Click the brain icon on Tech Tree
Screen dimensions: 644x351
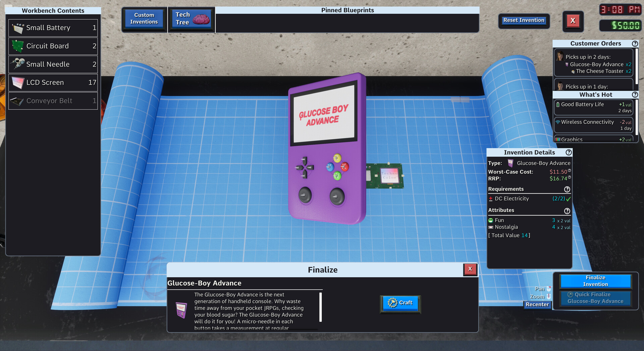201,19
